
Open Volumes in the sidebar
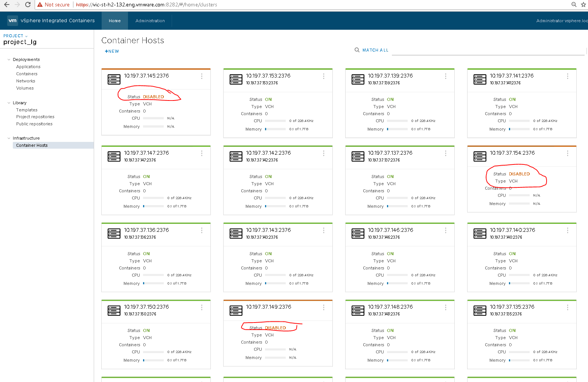25,88
